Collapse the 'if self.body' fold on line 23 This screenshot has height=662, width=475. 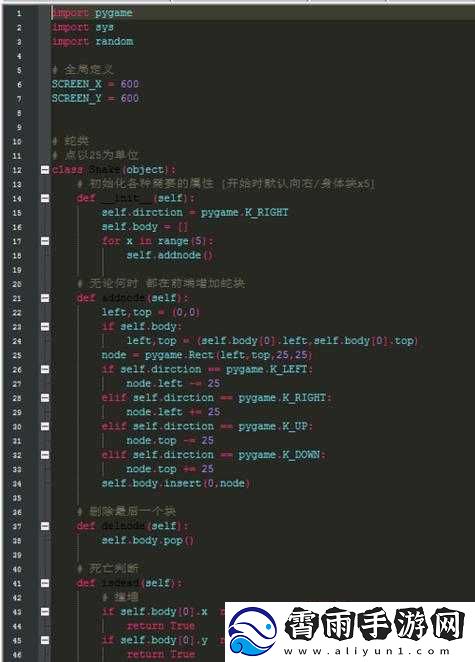pos(45,326)
